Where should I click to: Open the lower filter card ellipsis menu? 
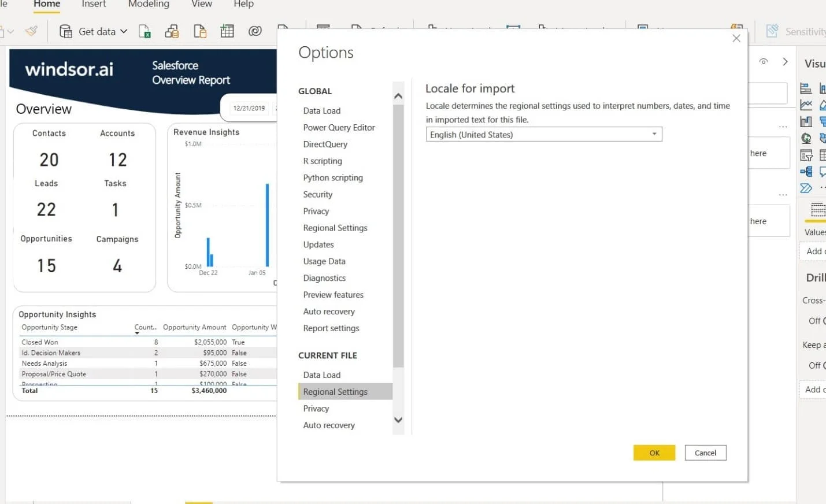(783, 195)
